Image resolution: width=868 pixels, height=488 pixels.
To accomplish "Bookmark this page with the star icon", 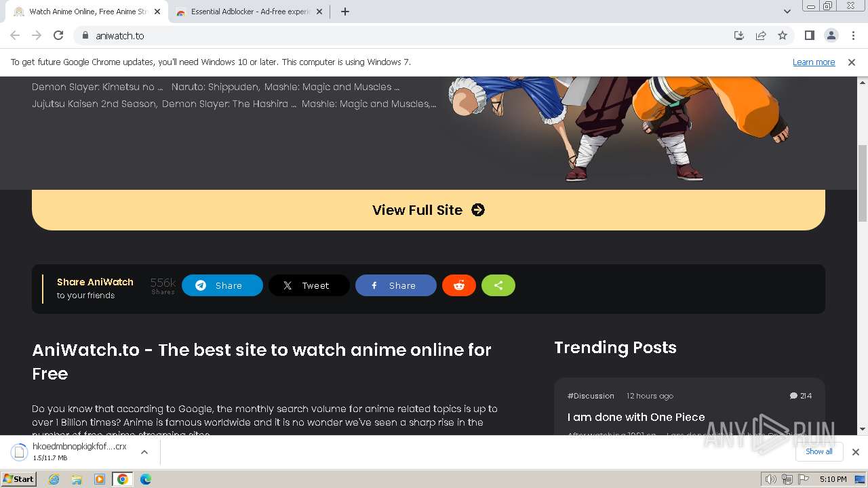I will pyautogui.click(x=783, y=35).
